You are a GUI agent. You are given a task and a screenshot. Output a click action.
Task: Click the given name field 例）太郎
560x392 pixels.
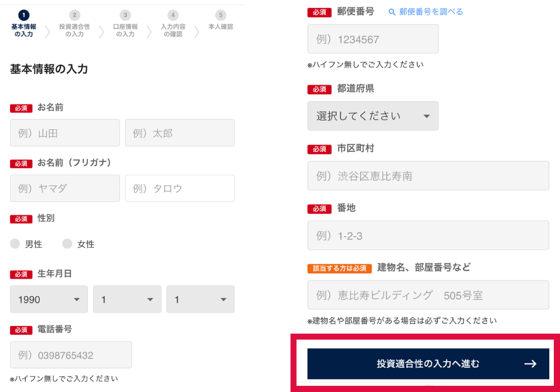[x=179, y=133]
